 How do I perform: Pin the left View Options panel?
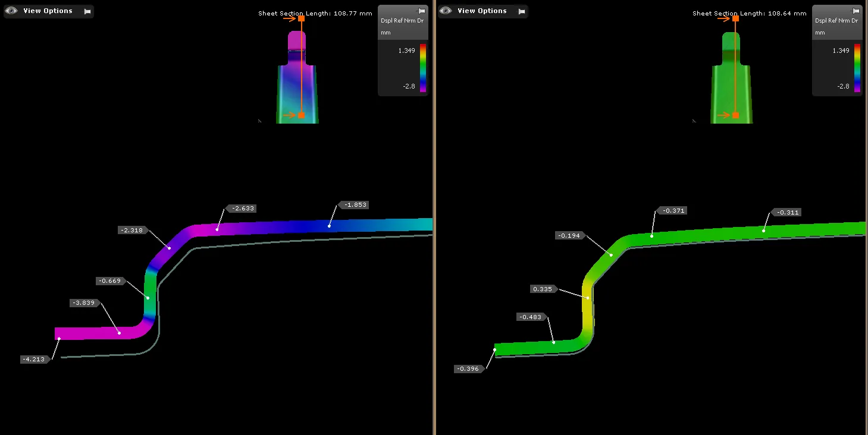tap(87, 11)
